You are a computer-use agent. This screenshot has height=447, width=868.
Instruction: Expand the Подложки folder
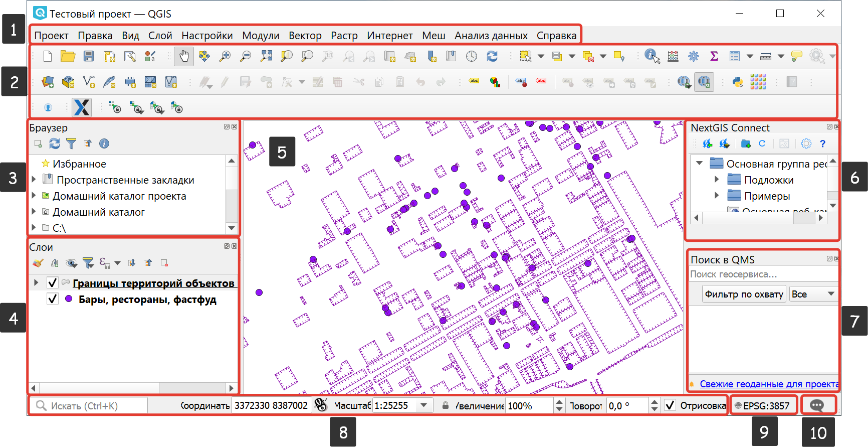[717, 180]
